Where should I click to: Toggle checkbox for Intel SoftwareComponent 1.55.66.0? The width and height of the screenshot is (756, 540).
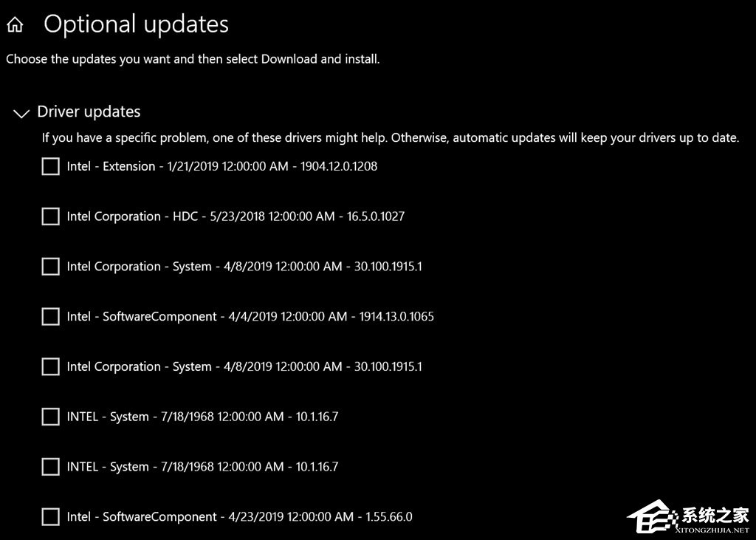click(50, 517)
